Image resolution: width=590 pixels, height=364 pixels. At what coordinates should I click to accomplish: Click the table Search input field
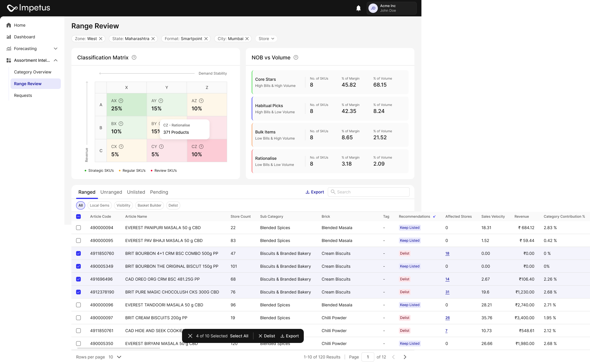tap(369, 192)
